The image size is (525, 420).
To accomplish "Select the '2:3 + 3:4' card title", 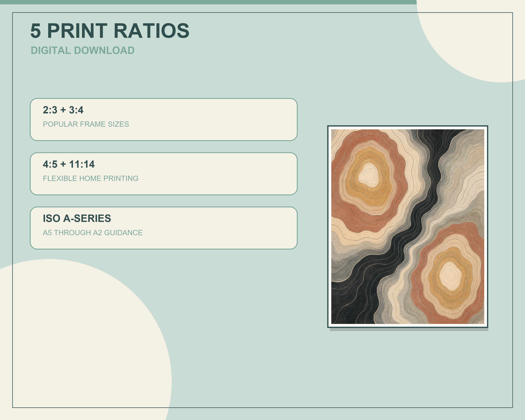I will coord(63,110).
